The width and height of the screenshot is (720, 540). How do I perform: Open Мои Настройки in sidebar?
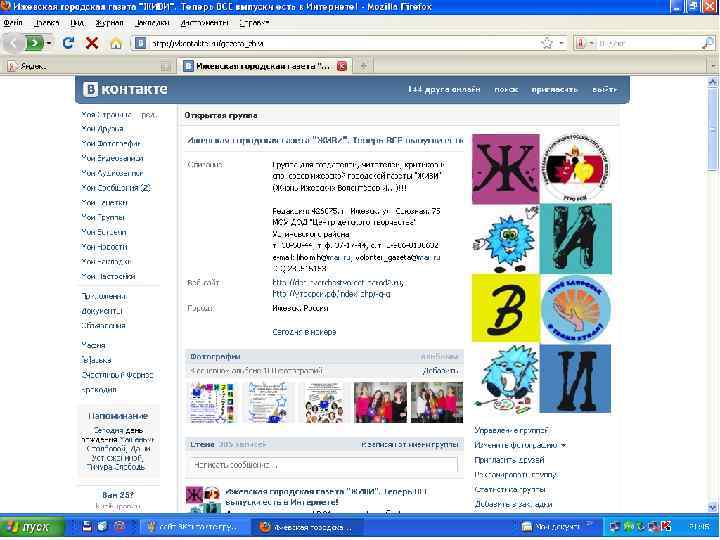(108, 276)
